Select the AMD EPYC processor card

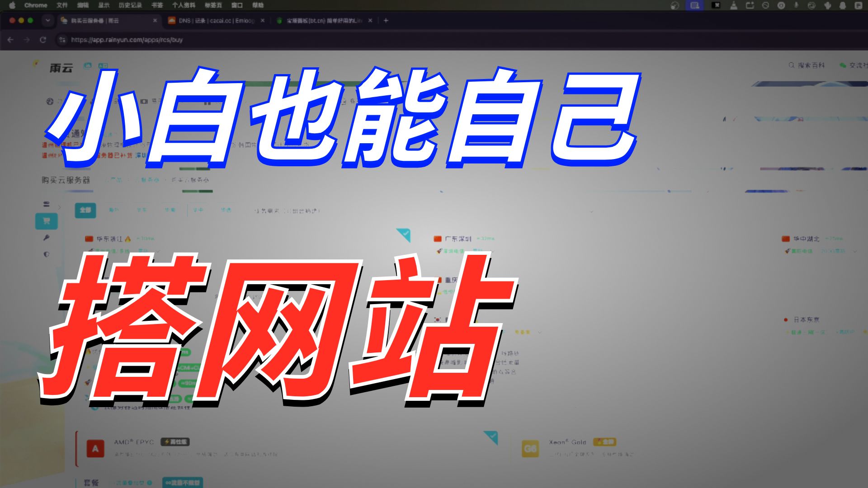point(287,449)
